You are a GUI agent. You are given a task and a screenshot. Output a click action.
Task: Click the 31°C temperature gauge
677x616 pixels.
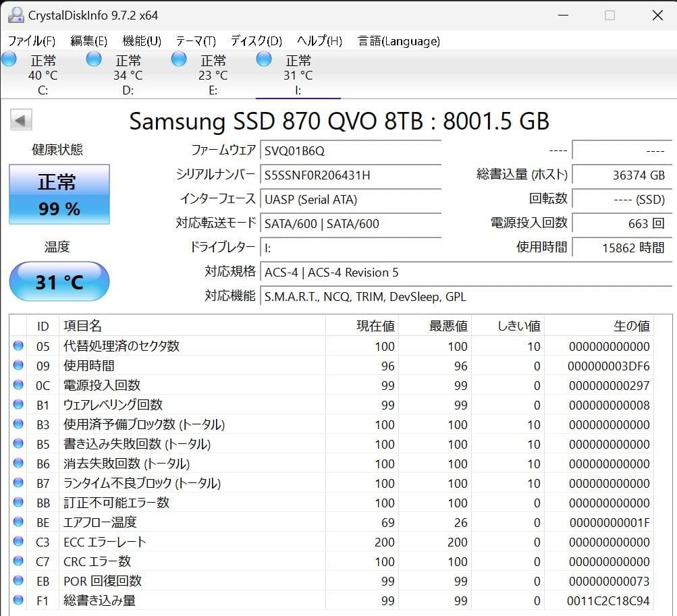[59, 282]
